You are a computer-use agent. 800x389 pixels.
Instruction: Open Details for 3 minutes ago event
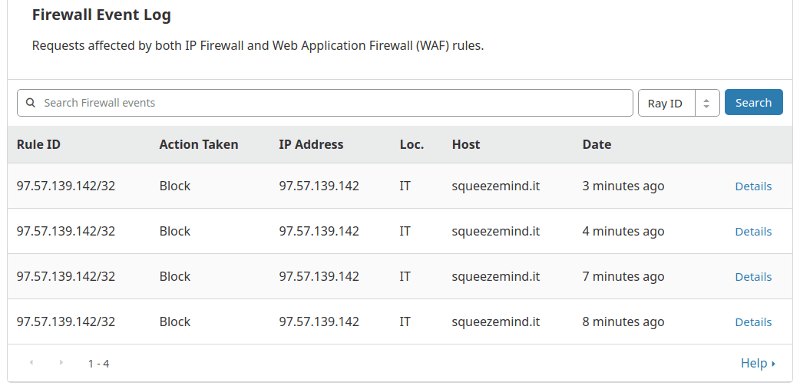click(x=753, y=186)
